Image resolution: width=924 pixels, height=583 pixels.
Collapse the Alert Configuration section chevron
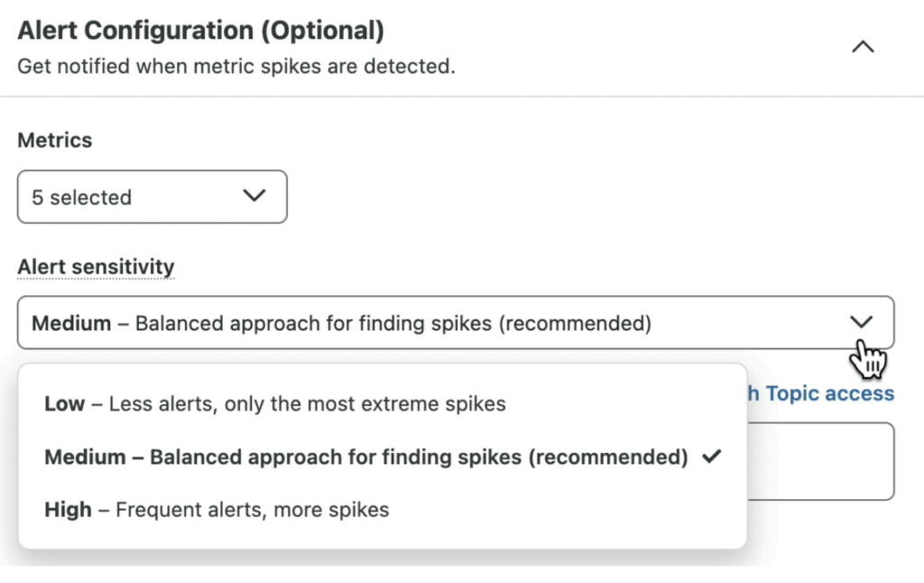point(863,47)
